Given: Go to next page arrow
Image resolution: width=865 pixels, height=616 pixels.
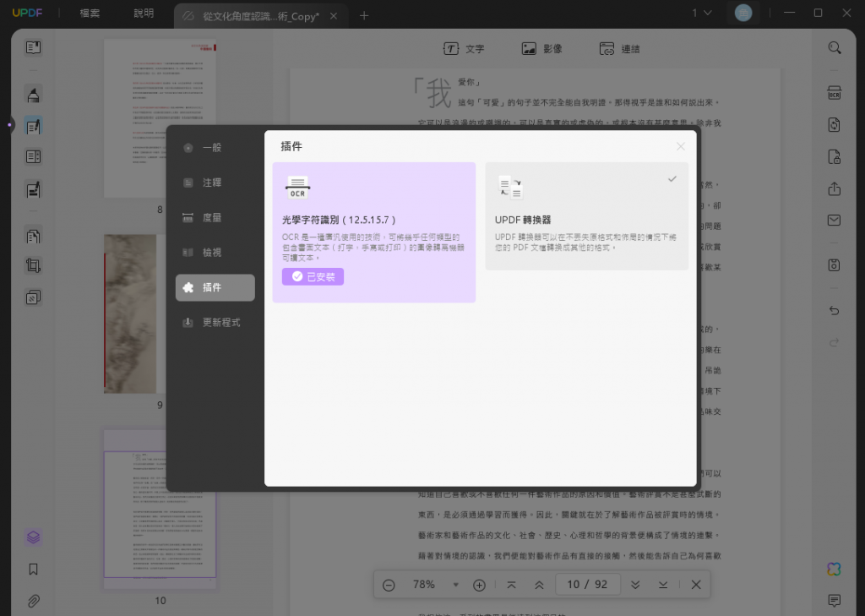Looking at the screenshot, I should pyautogui.click(x=635, y=585).
